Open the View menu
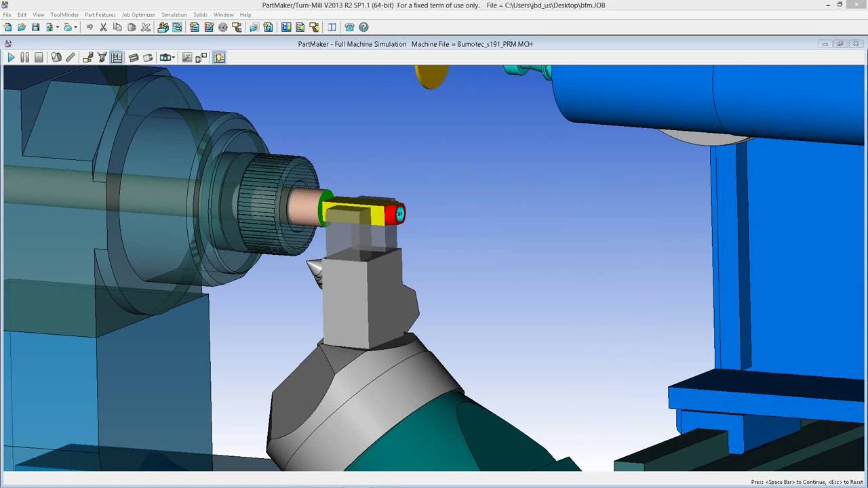The image size is (868, 488). (x=39, y=14)
